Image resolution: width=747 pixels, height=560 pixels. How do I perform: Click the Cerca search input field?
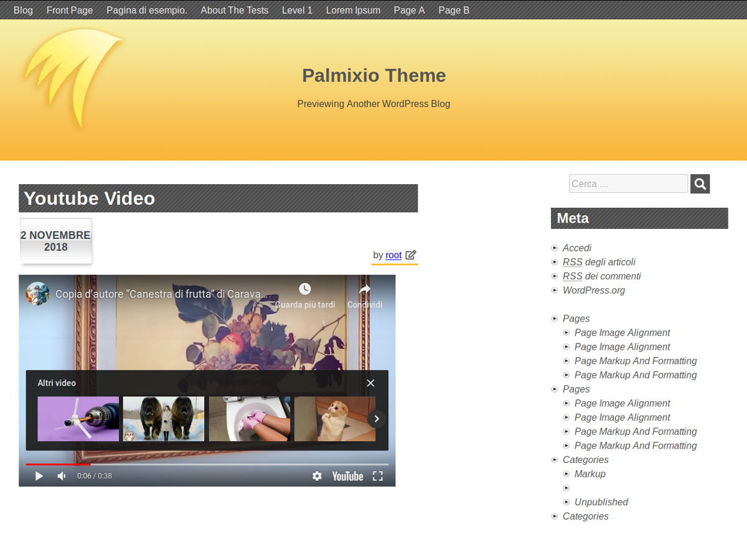627,184
